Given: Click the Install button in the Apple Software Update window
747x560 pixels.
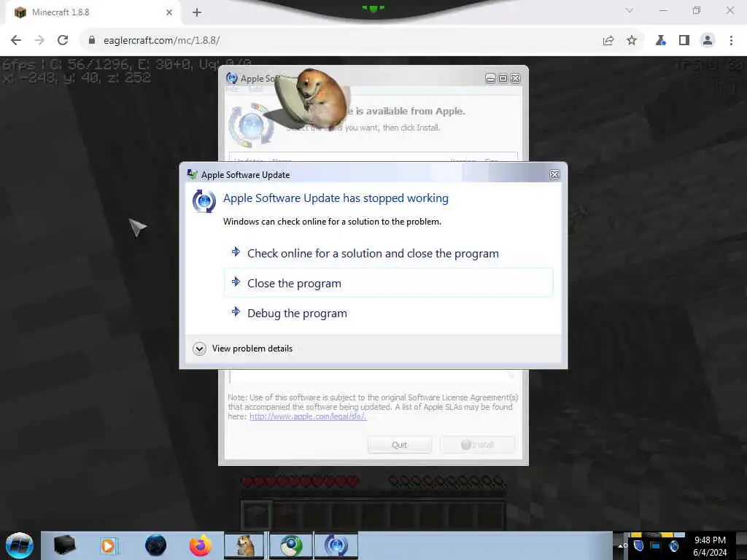Looking at the screenshot, I should (477, 445).
